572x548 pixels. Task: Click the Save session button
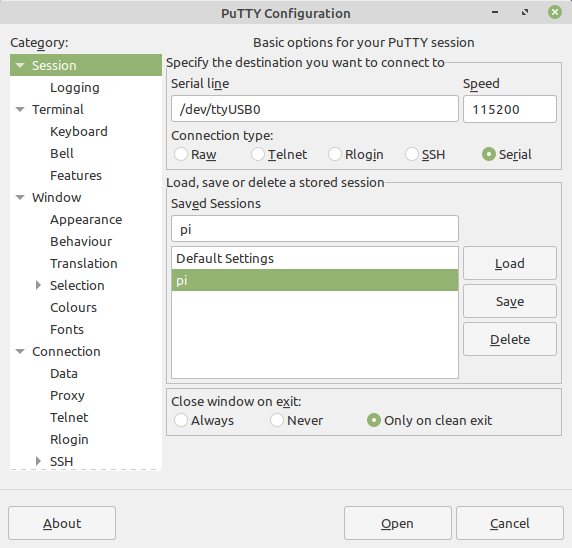510,301
